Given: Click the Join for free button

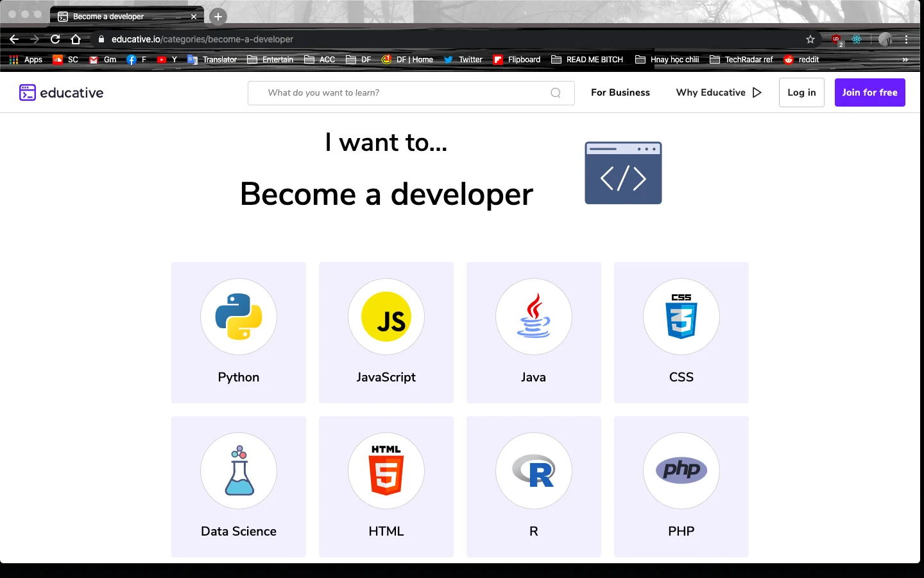Looking at the screenshot, I should [x=870, y=92].
